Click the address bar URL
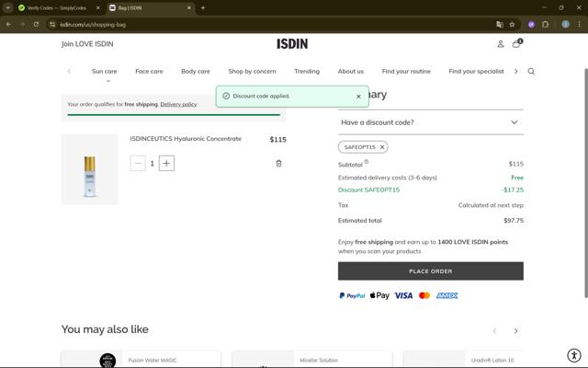 click(x=93, y=25)
